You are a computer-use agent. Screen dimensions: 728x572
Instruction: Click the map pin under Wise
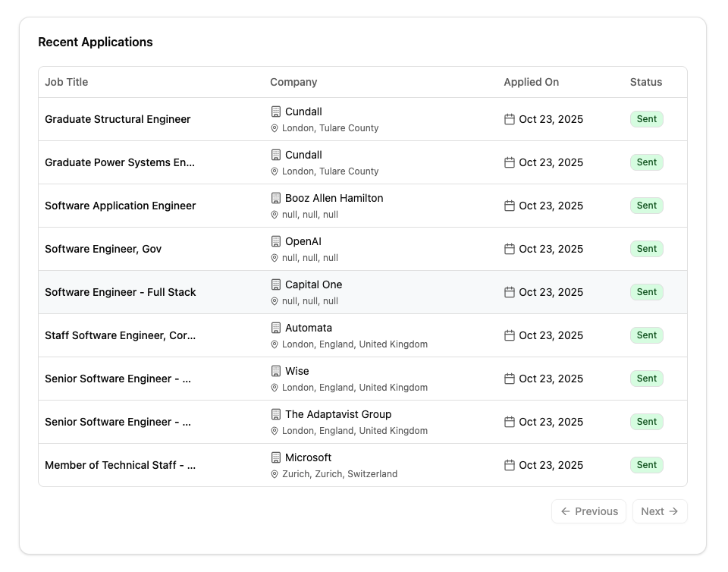pyautogui.click(x=275, y=388)
